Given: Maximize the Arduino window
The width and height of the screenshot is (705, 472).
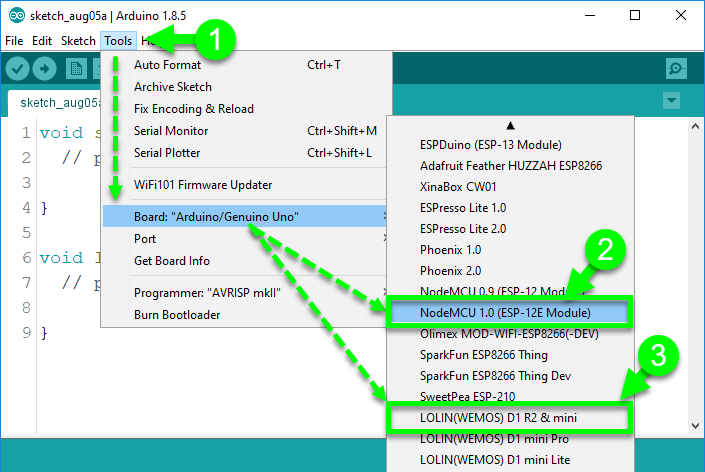Looking at the screenshot, I should [x=635, y=16].
